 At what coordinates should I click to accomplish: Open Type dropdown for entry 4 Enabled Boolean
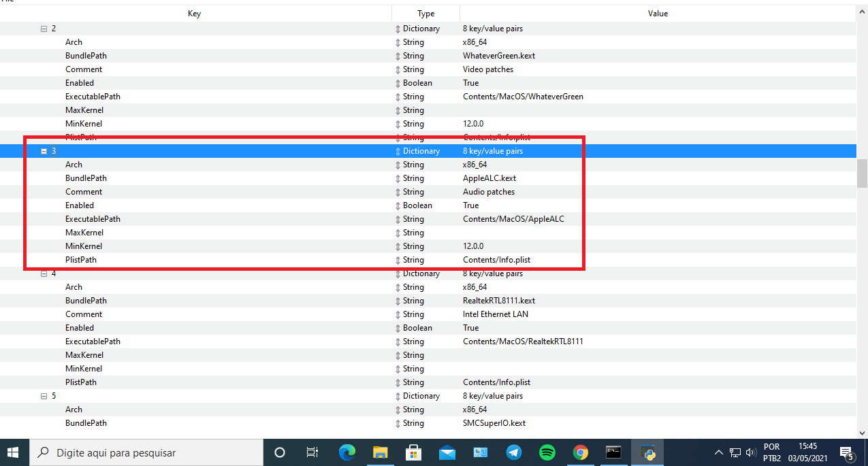tap(398, 328)
